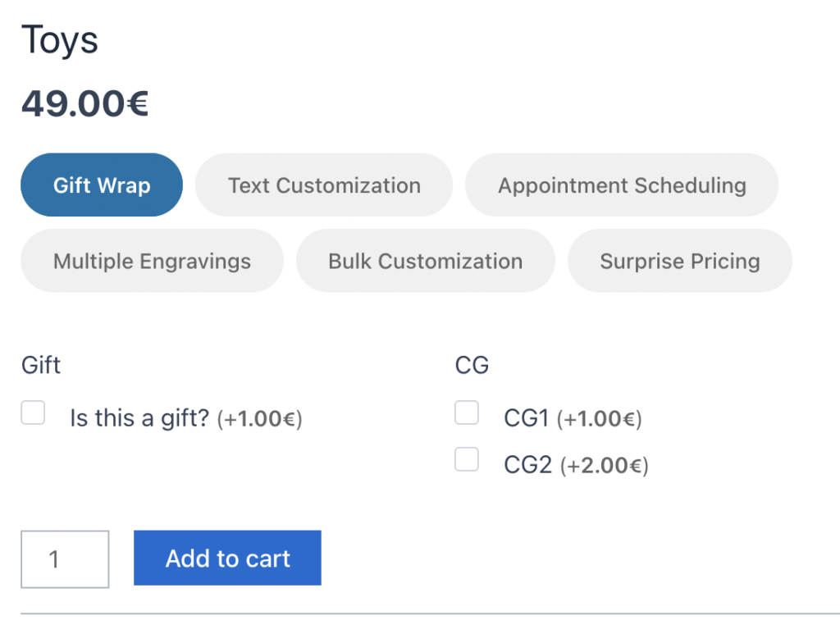Click the quantity input field
Screen dimensions: 840x629
(65, 559)
